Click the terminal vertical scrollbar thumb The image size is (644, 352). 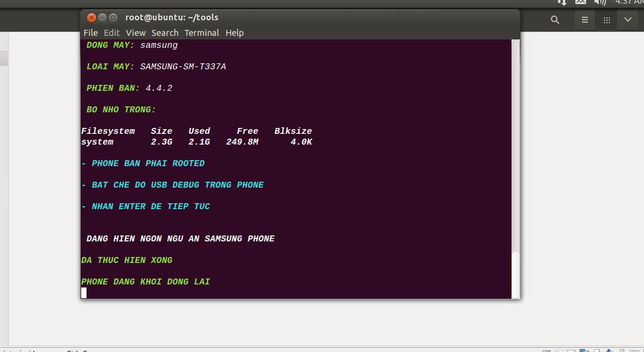pos(516,274)
